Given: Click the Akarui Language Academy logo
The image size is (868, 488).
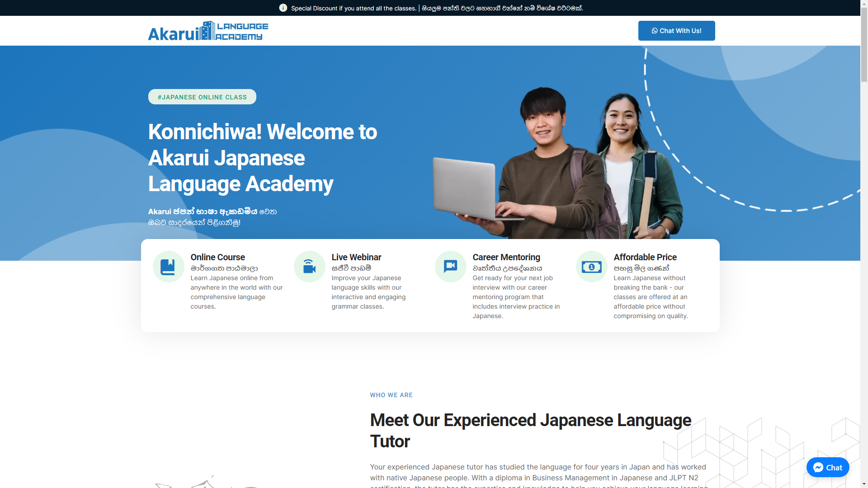Looking at the screenshot, I should coord(208,31).
